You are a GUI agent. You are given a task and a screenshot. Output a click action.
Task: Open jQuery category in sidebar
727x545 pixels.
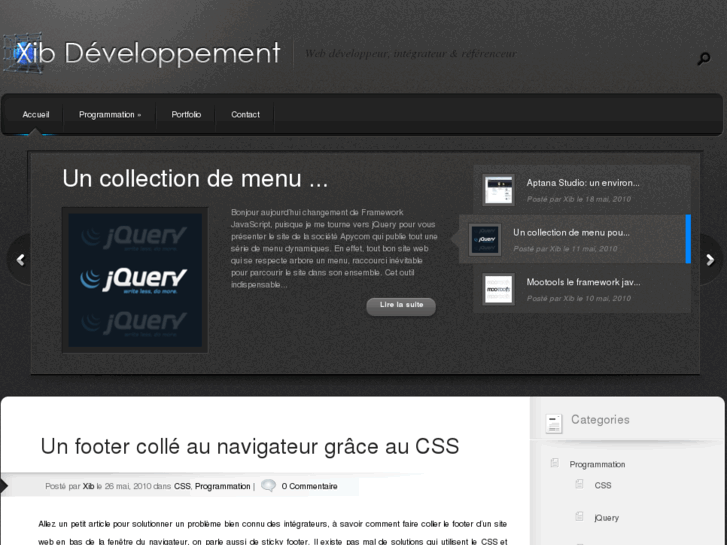click(606, 518)
